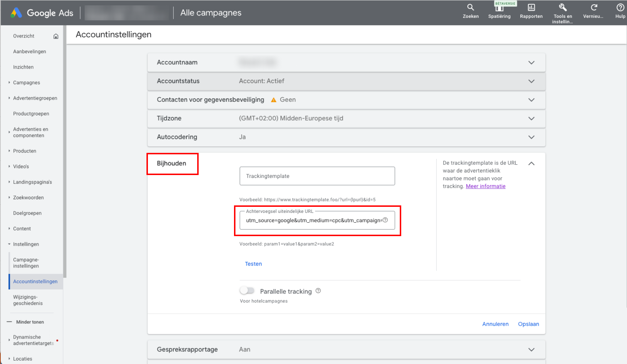Click the Account: Actief status text
627x364 pixels.
[262, 81]
